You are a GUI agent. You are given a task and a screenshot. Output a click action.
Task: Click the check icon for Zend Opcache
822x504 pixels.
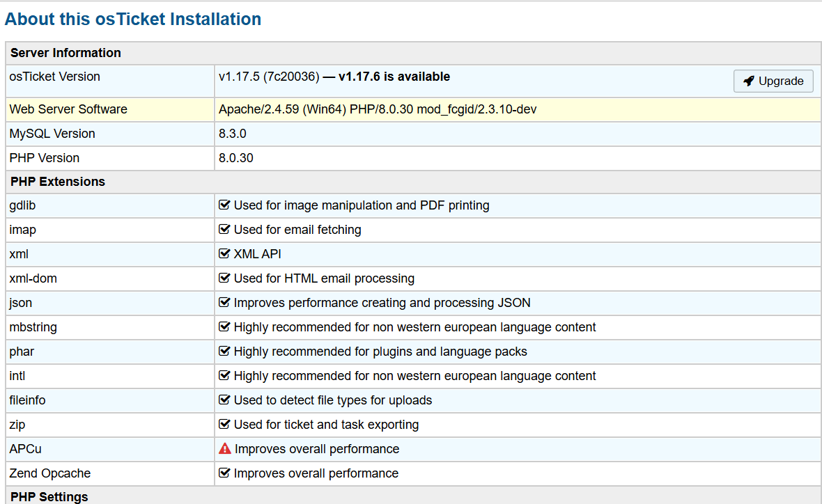point(224,473)
